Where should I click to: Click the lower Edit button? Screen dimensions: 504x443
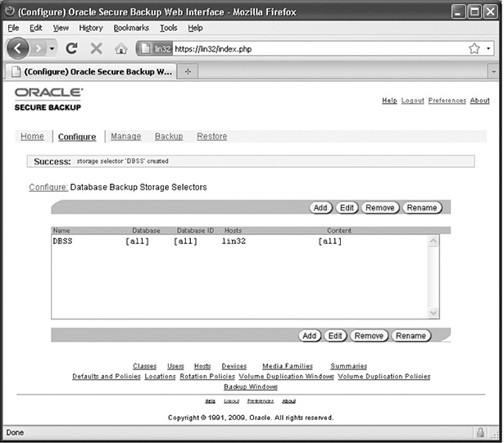335,336
